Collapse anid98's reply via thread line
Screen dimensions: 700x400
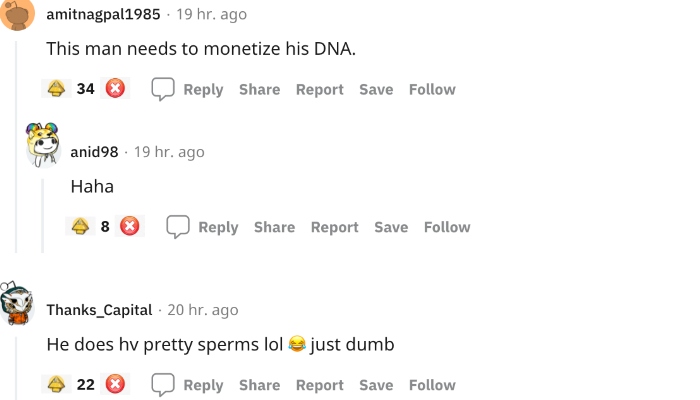tap(42, 215)
